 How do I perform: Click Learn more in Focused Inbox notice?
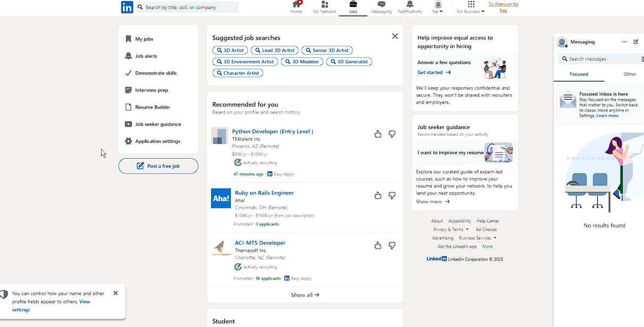[x=607, y=116]
